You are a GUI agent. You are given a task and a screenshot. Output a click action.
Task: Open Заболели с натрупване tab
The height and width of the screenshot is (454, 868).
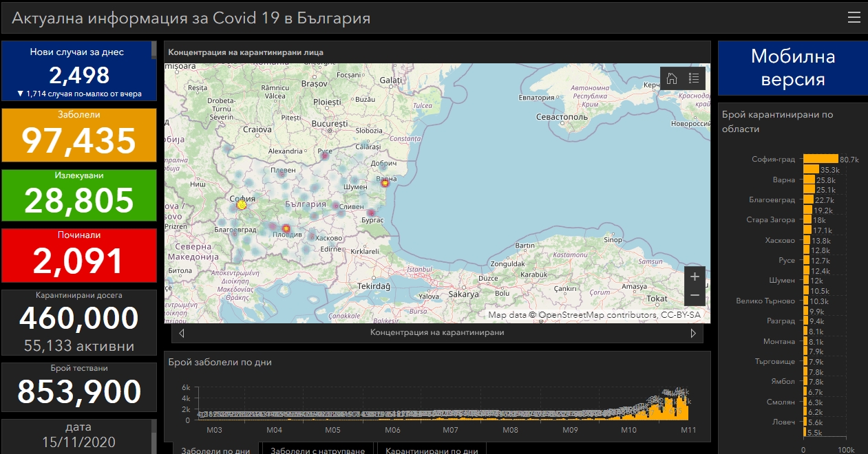coord(317,450)
